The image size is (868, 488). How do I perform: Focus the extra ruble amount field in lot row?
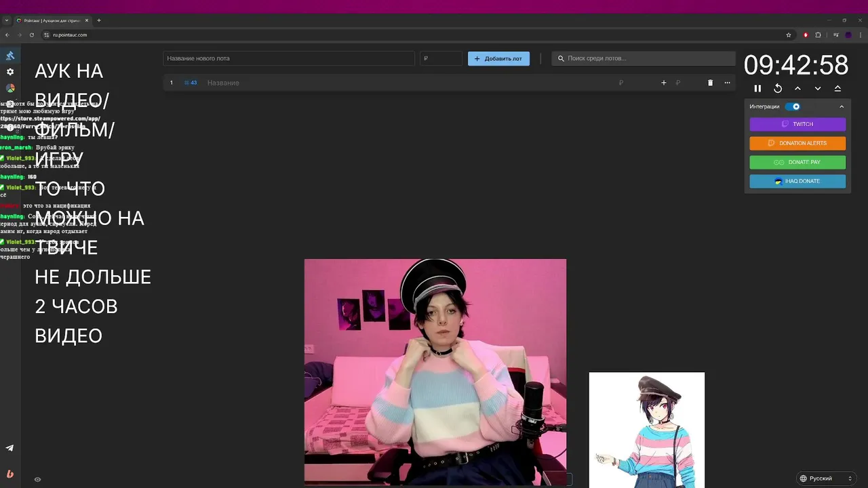(x=688, y=83)
